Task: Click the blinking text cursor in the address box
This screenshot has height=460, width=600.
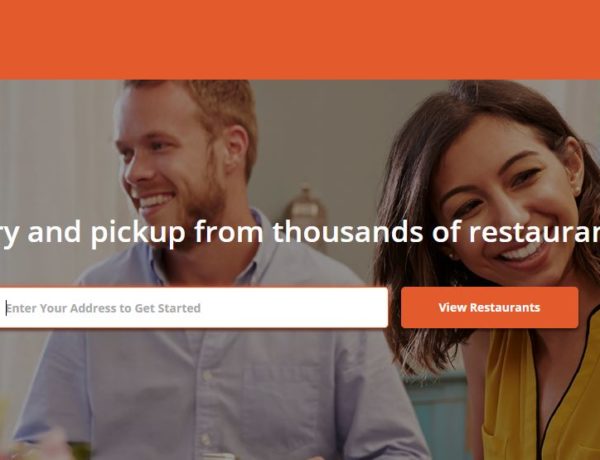Action: [x=6, y=308]
